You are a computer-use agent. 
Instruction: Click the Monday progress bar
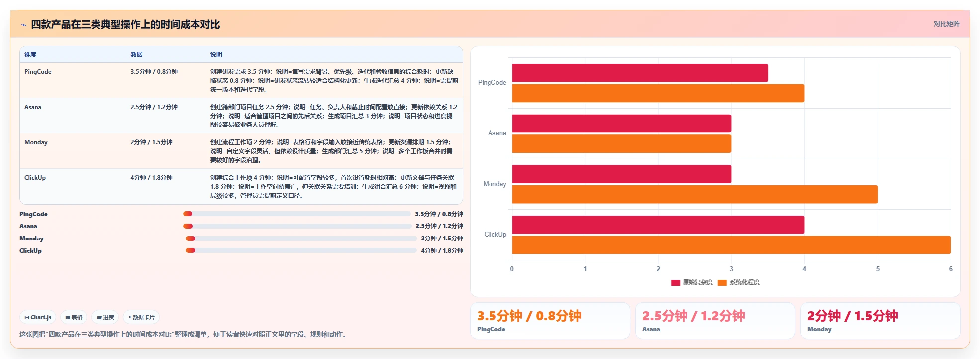point(301,239)
